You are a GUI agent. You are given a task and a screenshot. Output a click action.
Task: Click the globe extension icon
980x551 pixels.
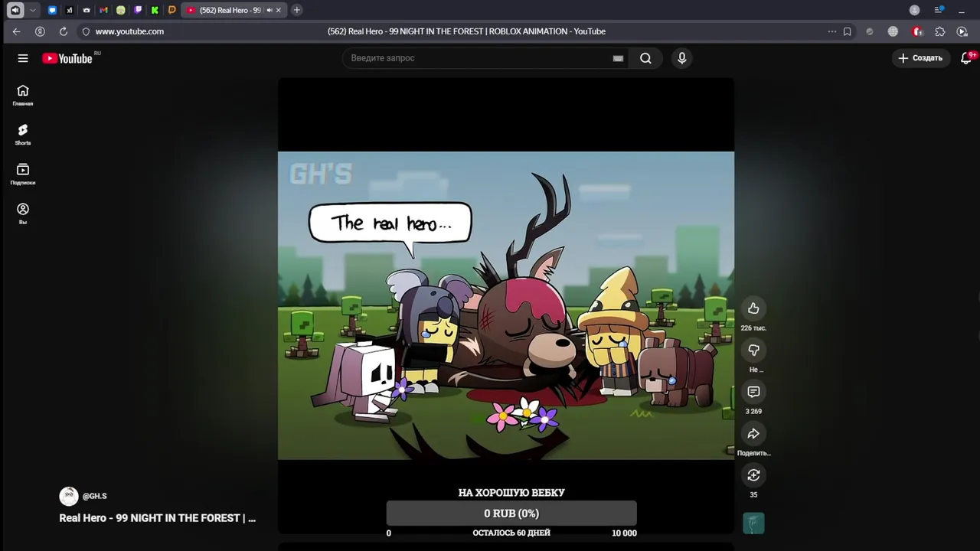tap(893, 31)
